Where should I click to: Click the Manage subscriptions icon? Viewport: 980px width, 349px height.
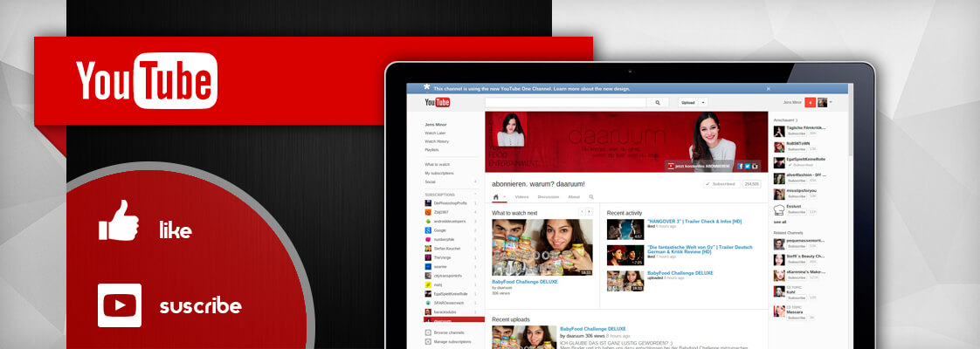click(428, 341)
